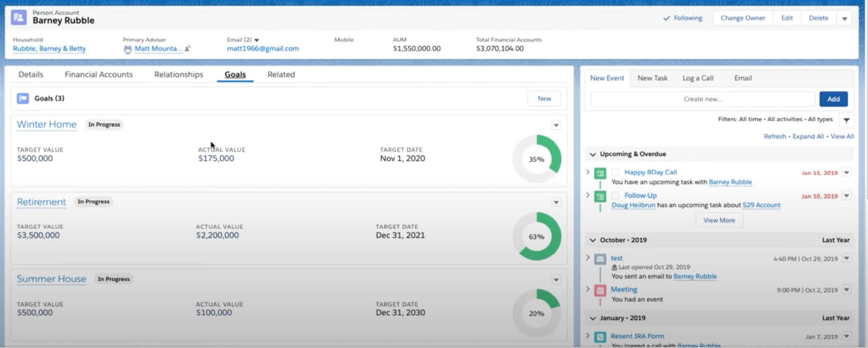This screenshot has height=348, width=868.
Task: Click the email icon for test entry
Action: coord(600,259)
